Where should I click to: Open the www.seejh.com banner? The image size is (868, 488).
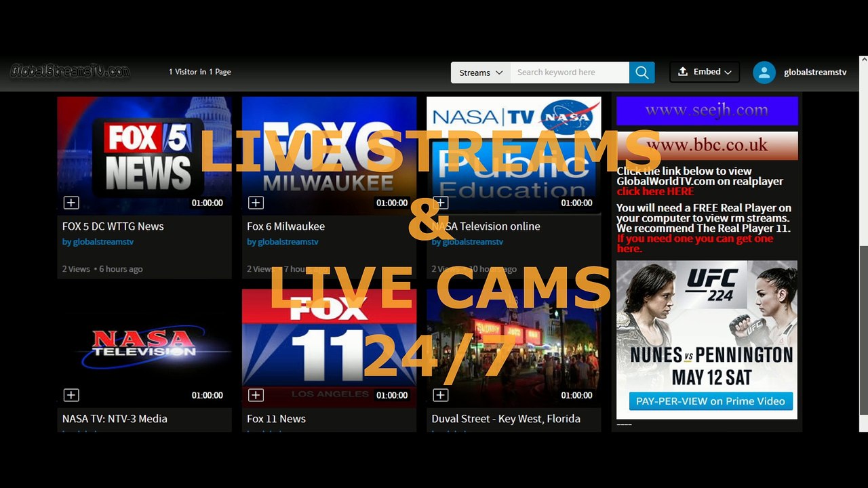[x=707, y=110]
